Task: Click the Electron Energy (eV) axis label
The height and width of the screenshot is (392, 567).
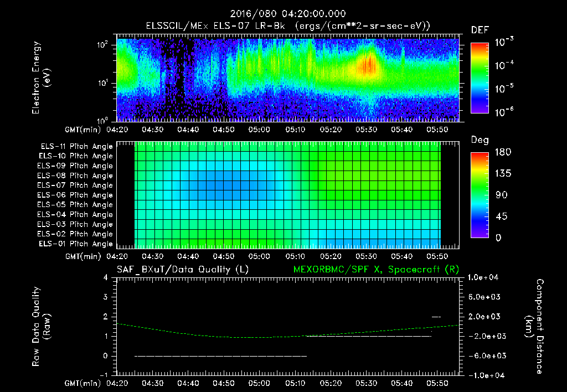Action: [x=41, y=78]
